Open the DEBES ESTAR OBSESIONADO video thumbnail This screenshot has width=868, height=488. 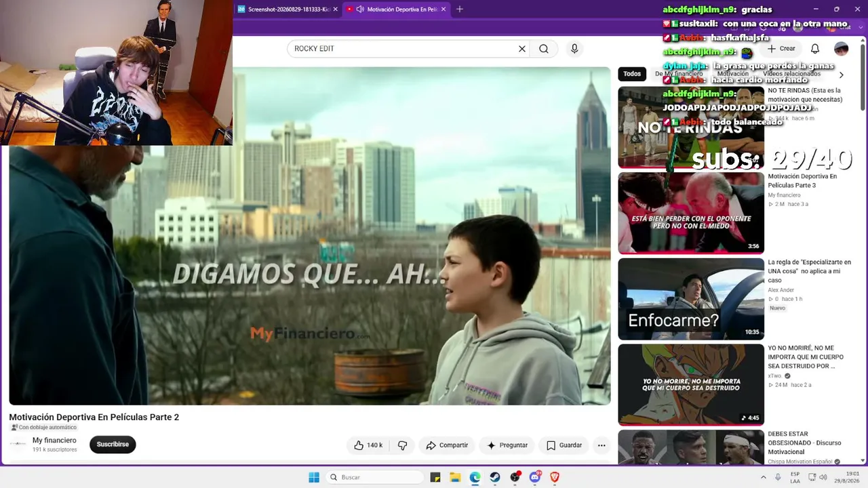(x=691, y=447)
